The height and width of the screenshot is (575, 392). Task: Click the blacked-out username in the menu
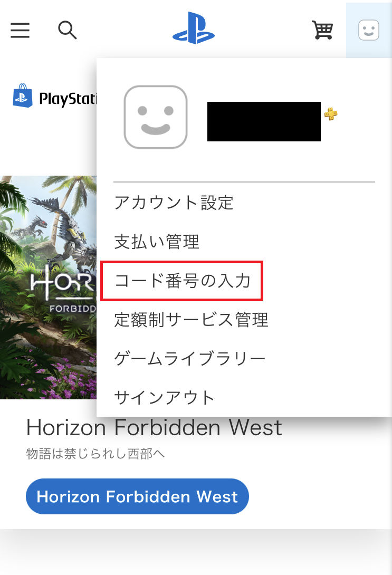264,121
